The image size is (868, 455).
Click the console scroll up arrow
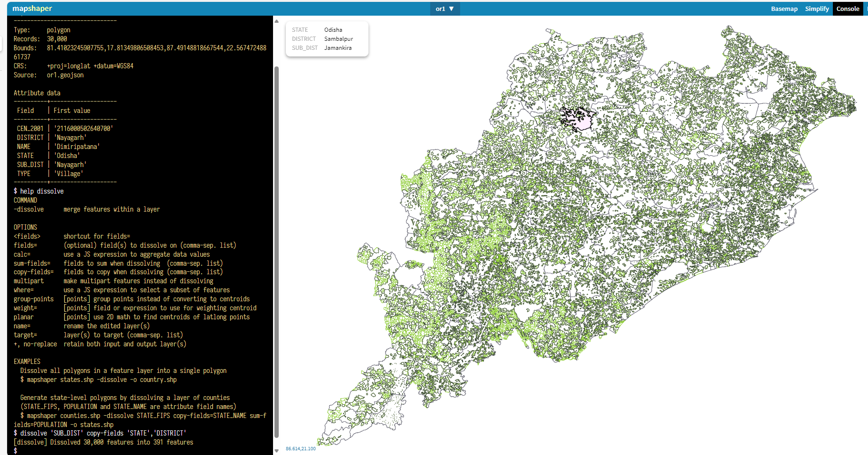point(276,21)
